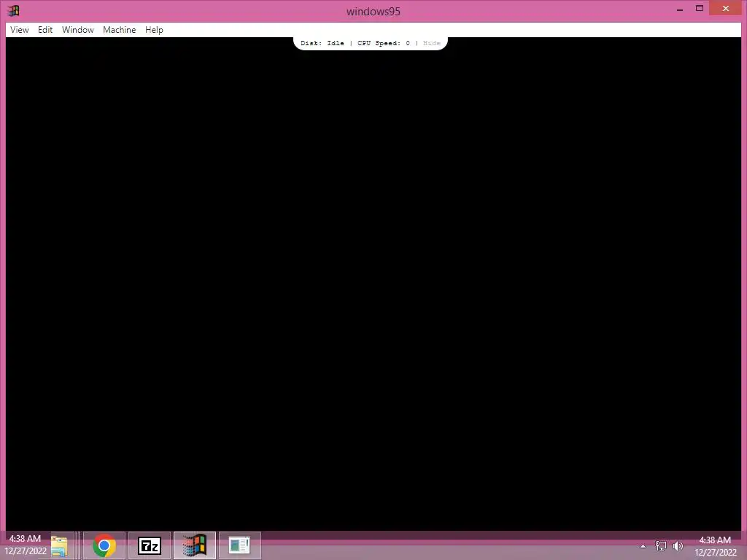Viewport: 747px width, 560px height.
Task: Open 7-Zip from the taskbar
Action: 150,545
